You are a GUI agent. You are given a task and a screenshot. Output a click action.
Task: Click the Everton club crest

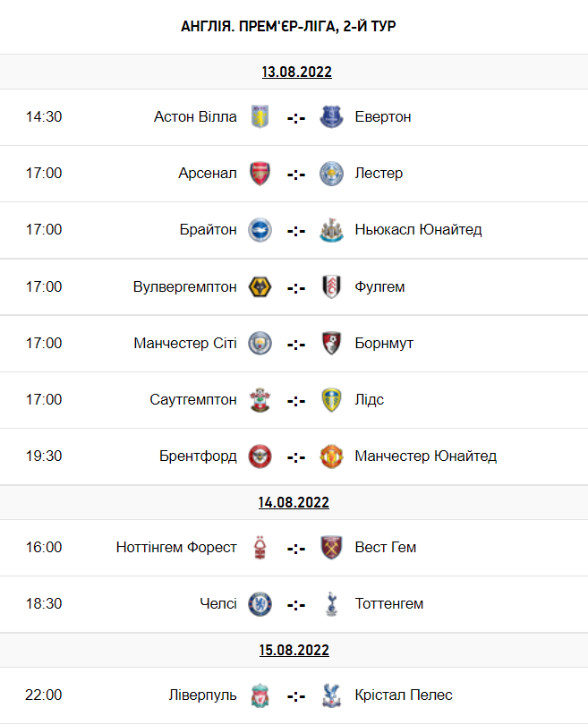point(332,117)
